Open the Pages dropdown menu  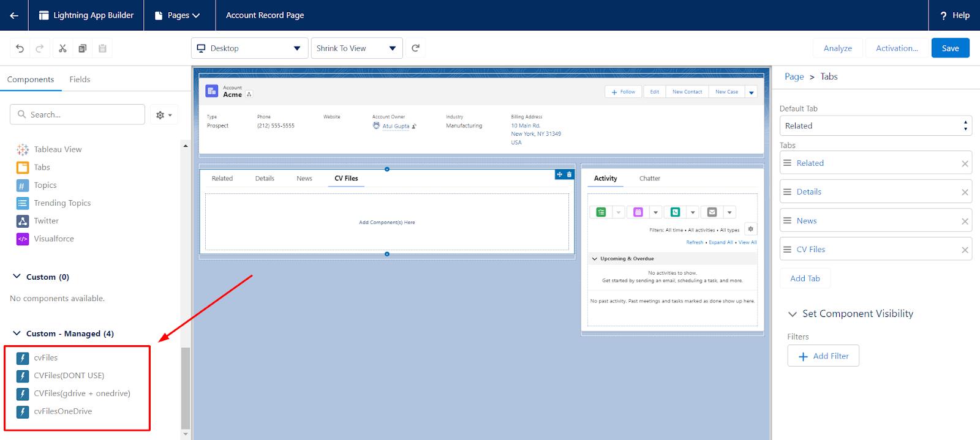point(178,15)
